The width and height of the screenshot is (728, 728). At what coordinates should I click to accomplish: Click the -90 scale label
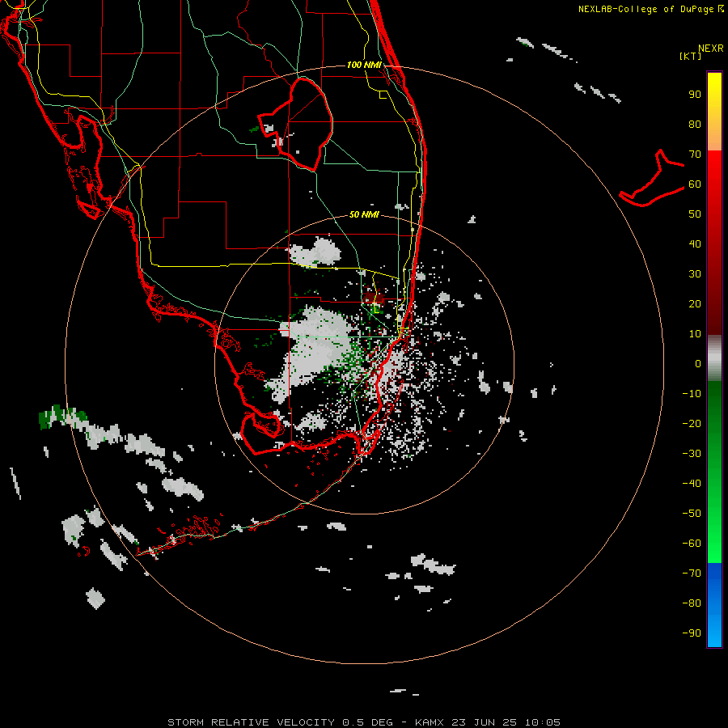click(x=692, y=633)
